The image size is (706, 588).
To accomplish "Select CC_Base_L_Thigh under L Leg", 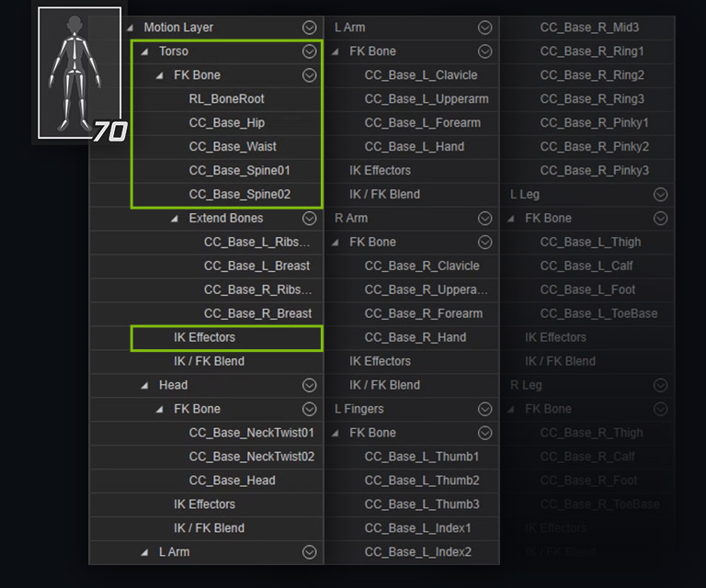I will [x=590, y=243].
